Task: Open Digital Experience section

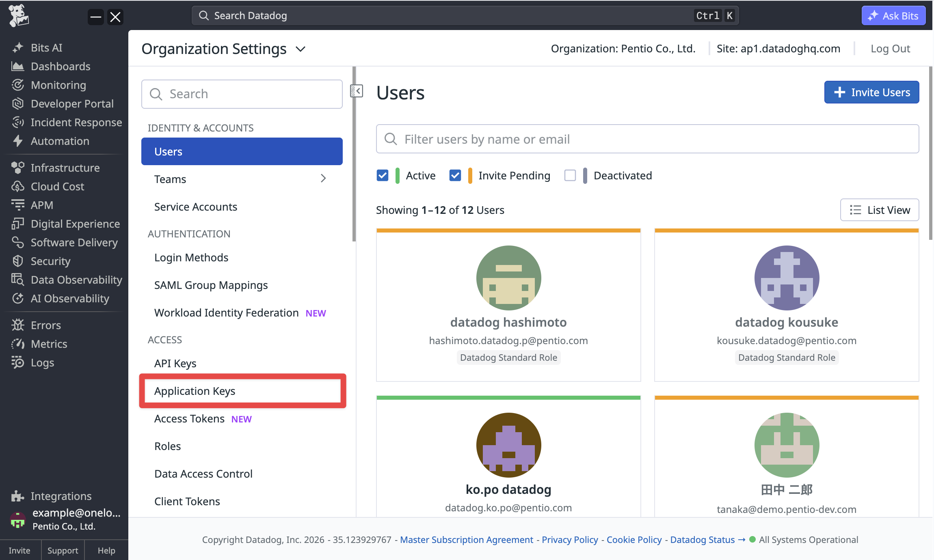Action: [66, 224]
